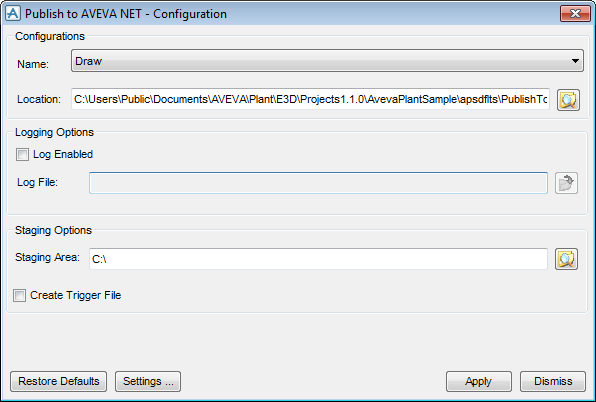Open the Name dropdown arrow
This screenshot has width=596, height=402.
(575, 61)
